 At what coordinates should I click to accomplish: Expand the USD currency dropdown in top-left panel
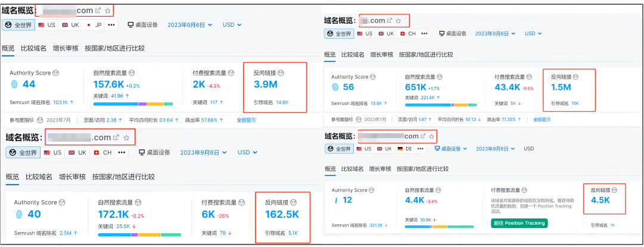(231, 25)
